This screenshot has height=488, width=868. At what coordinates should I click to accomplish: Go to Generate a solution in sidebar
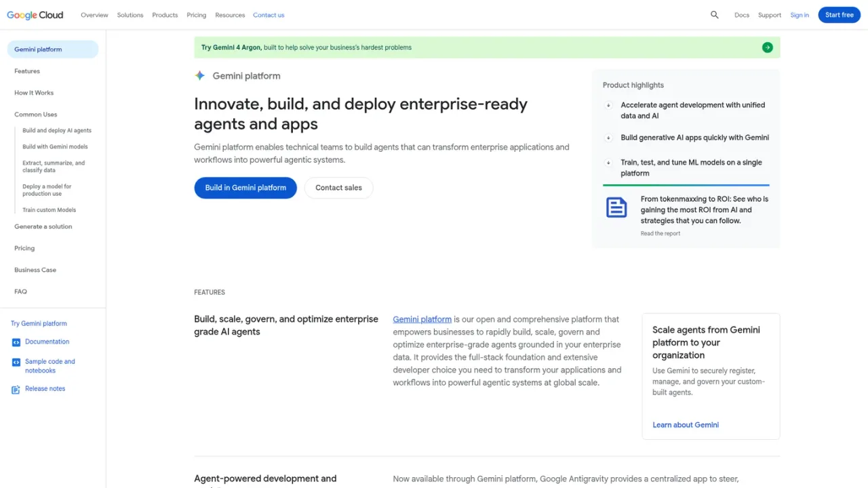coord(43,226)
